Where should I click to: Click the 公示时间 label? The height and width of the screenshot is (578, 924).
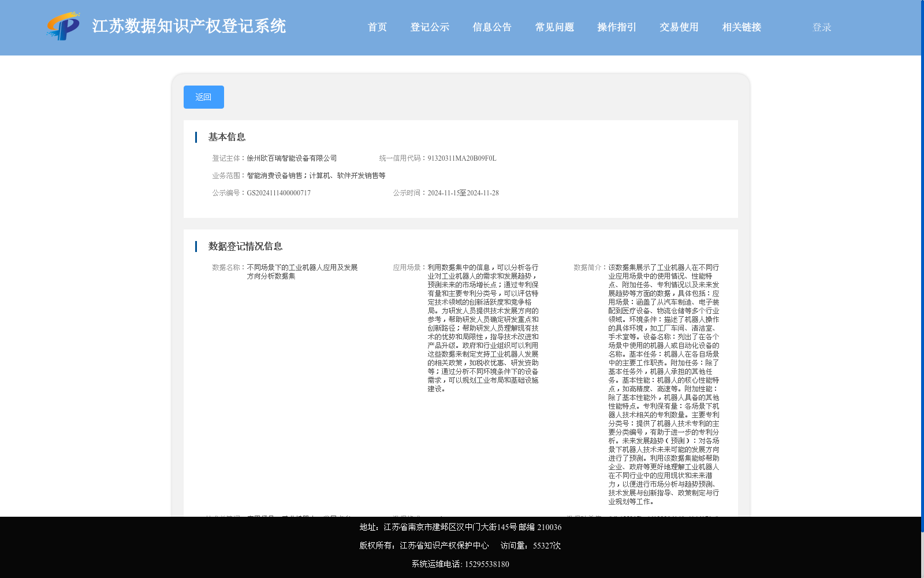coord(408,193)
